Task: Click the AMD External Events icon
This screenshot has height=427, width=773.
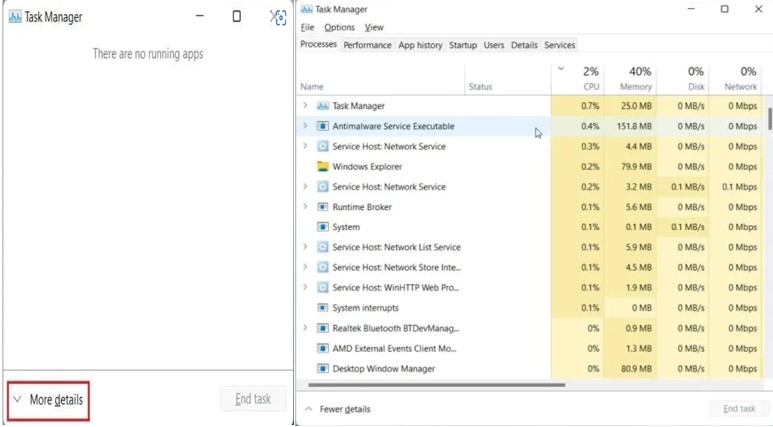Action: point(322,348)
